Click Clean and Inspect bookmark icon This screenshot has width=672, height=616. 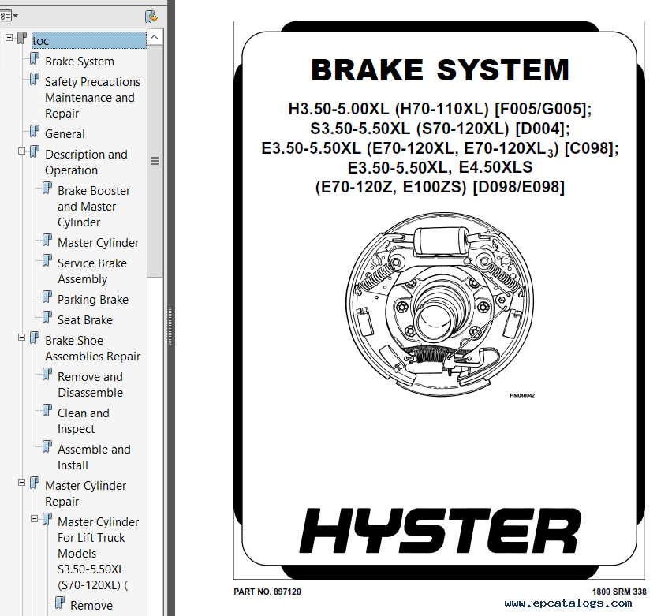tap(47, 411)
